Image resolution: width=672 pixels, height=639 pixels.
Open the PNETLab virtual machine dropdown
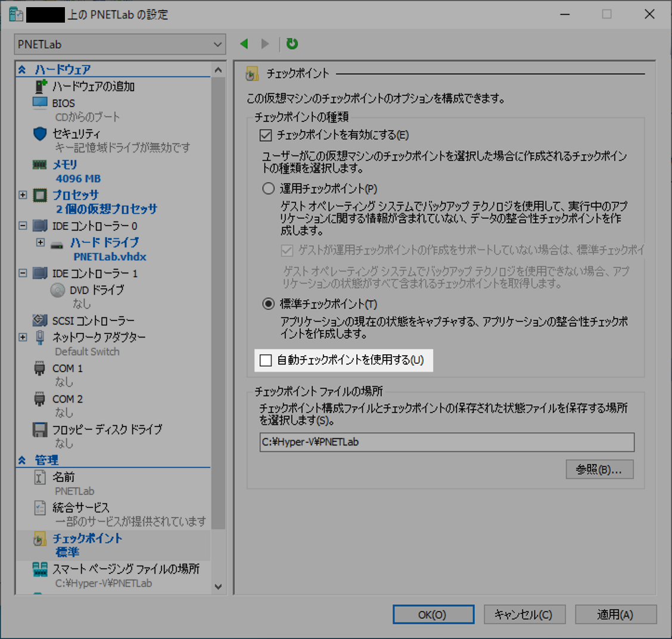tap(219, 43)
